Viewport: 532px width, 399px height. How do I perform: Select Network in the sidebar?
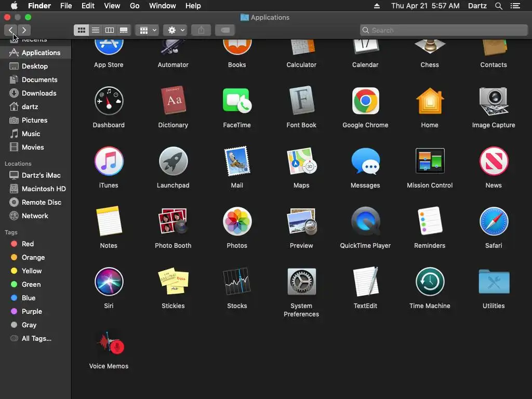(x=35, y=216)
